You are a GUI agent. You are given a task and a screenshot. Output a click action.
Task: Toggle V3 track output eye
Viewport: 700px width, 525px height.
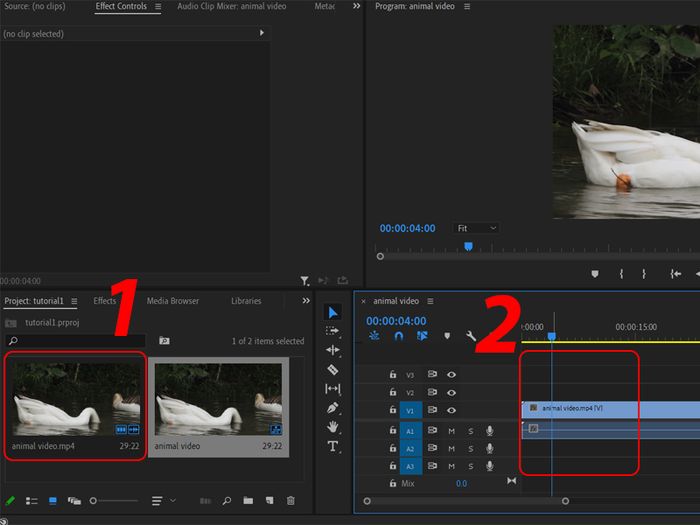coord(451,375)
